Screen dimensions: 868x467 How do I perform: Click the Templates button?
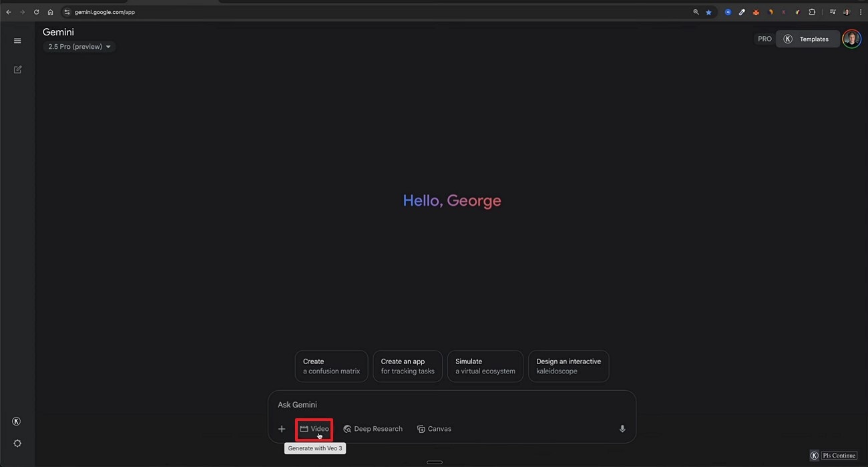[807, 39]
